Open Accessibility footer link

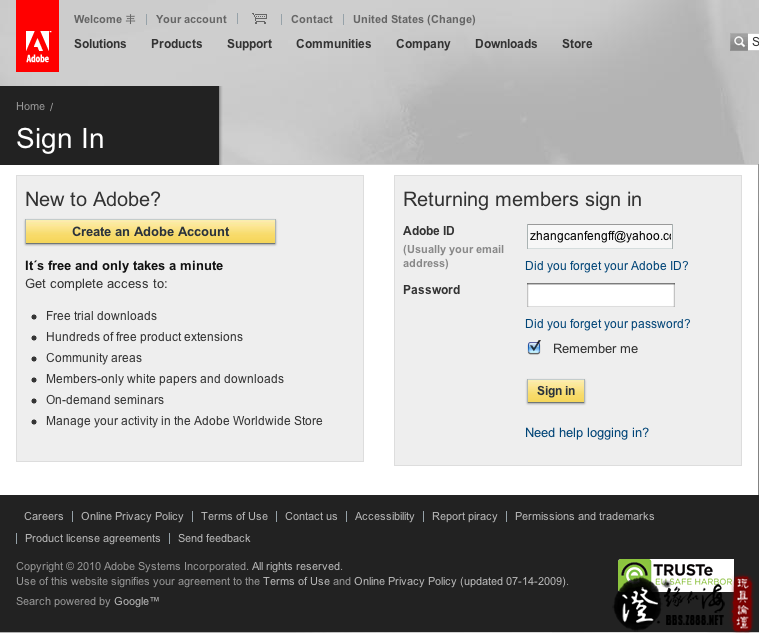(384, 516)
